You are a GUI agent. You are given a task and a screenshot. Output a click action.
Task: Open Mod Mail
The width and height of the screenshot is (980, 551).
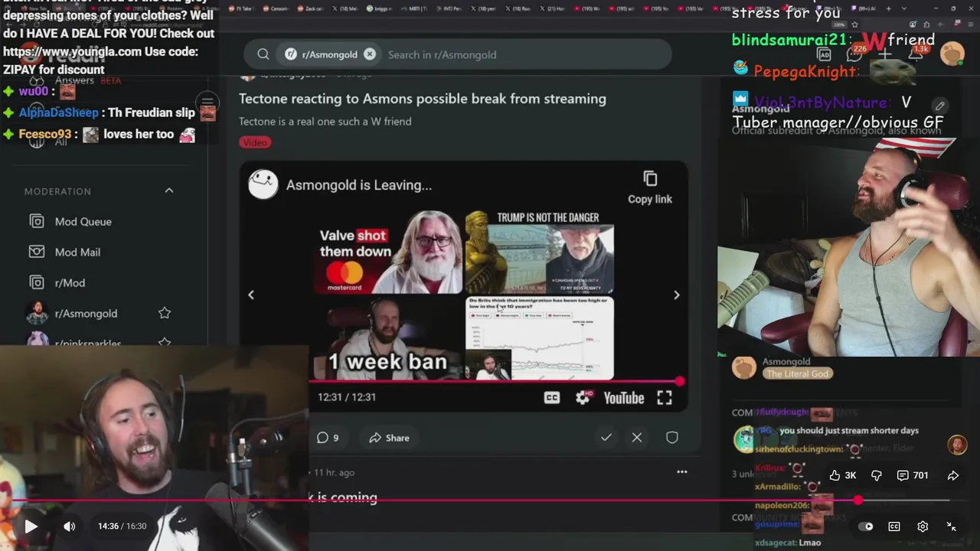(x=77, y=252)
